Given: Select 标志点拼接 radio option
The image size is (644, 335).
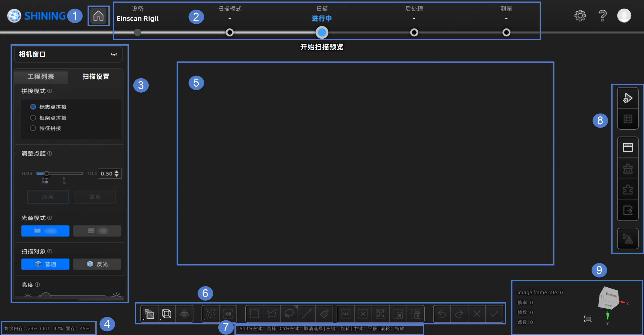Looking at the screenshot, I should pyautogui.click(x=48, y=107).
